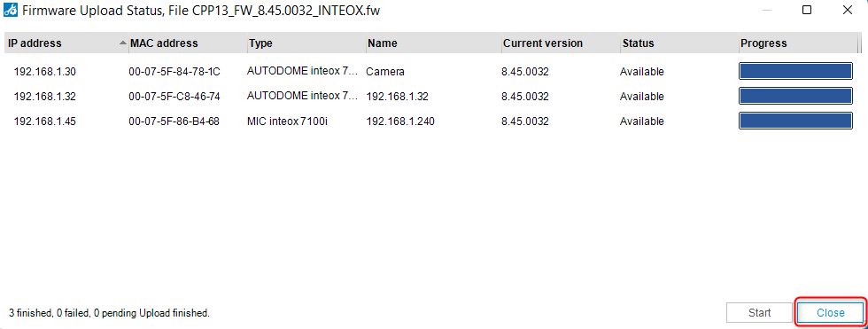Click the Status column header
868x329 pixels.
[x=679, y=43]
